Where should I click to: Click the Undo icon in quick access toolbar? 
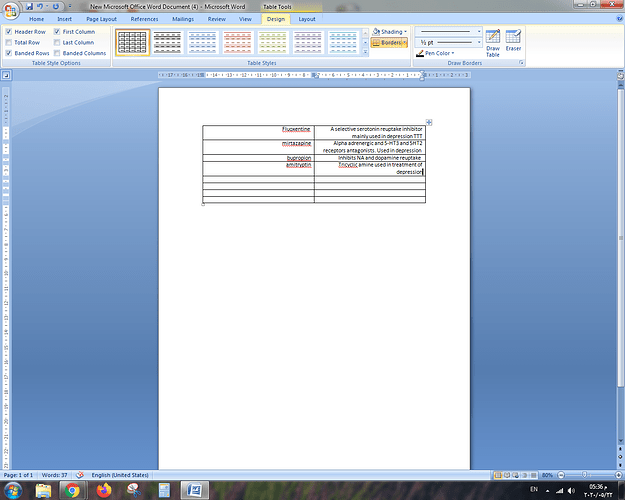pyautogui.click(x=40, y=6)
